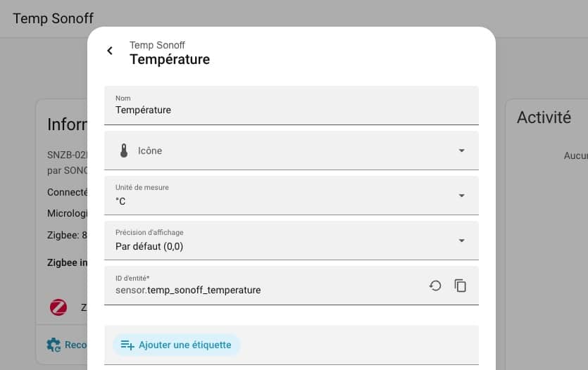Focus the Nom text field
This screenshot has height=370, width=588.
pos(282,110)
